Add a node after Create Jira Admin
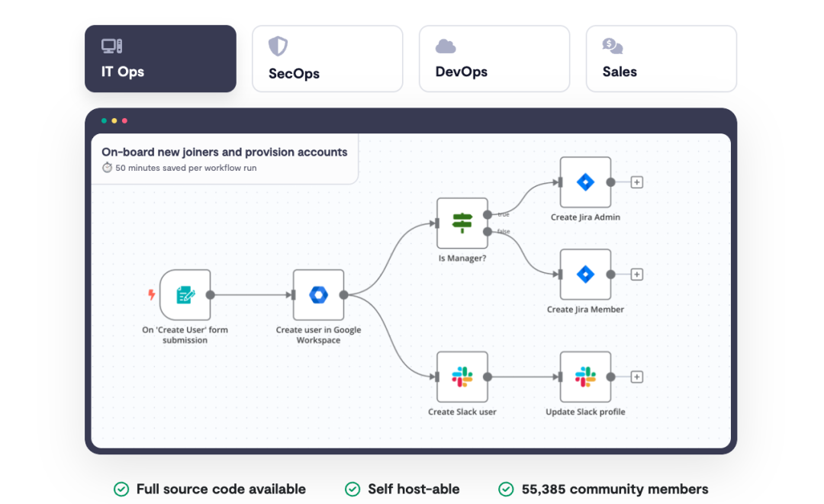Viewport: 824px width, 504px height. (637, 182)
